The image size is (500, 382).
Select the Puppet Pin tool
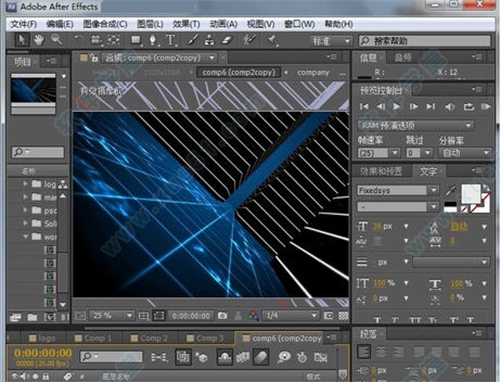click(x=272, y=40)
